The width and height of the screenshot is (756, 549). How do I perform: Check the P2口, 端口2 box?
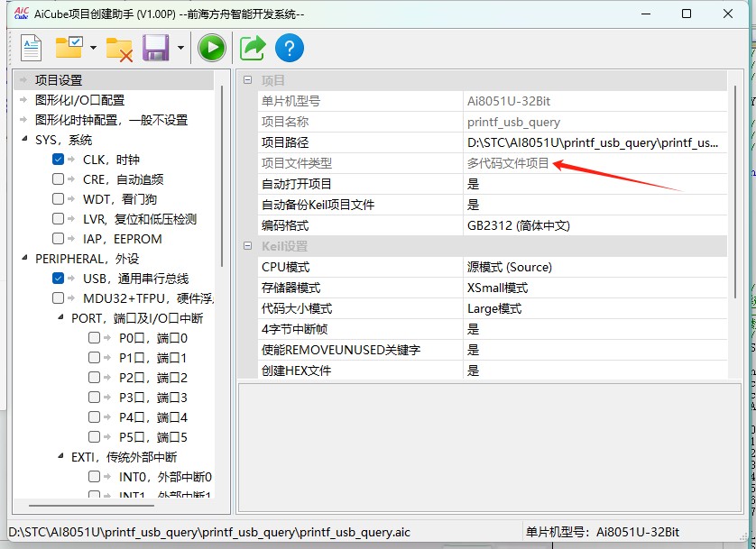(94, 377)
